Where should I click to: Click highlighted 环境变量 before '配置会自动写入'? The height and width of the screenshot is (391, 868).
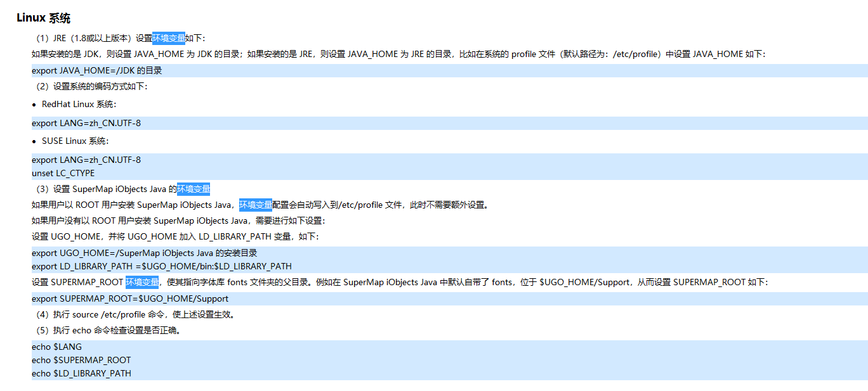click(256, 205)
